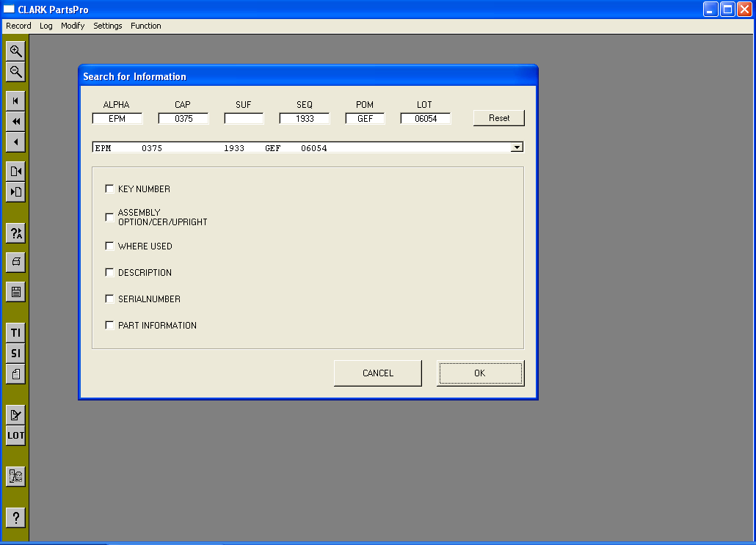Click the empty SUF input field

pos(244,119)
